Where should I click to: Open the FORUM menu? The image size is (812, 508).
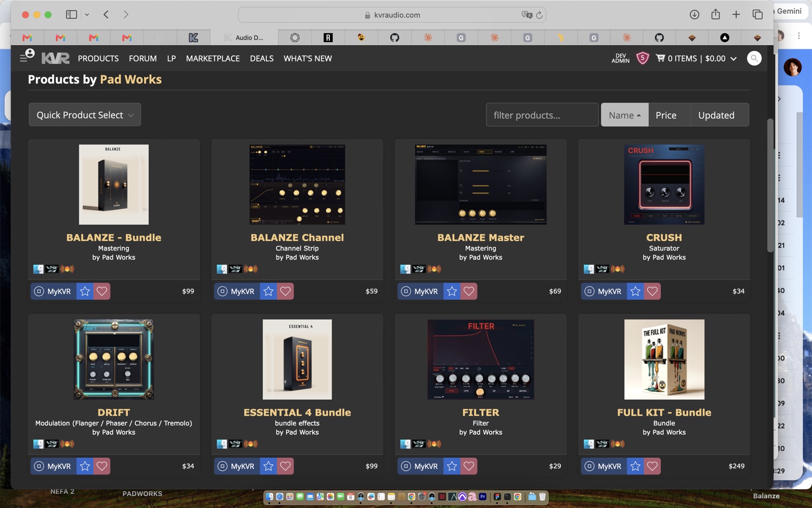click(143, 58)
